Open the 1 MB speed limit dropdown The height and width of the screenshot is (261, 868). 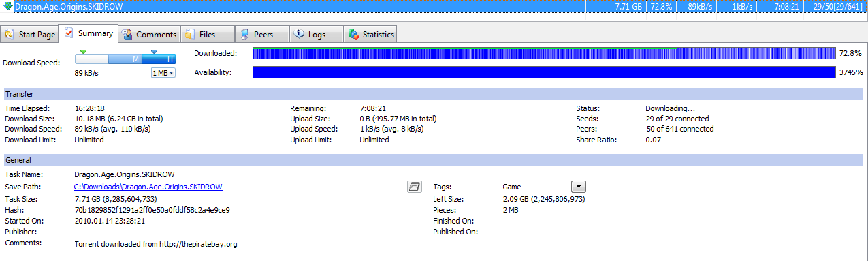[163, 73]
